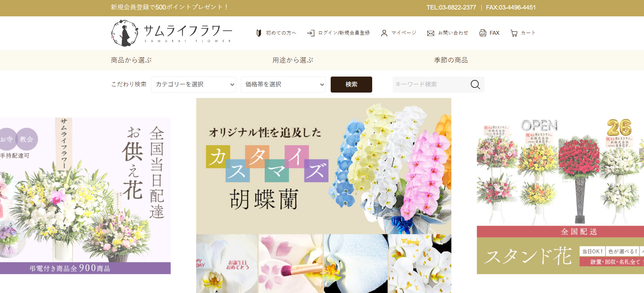Select the お供え花 全国当日配達 banner

click(85, 196)
